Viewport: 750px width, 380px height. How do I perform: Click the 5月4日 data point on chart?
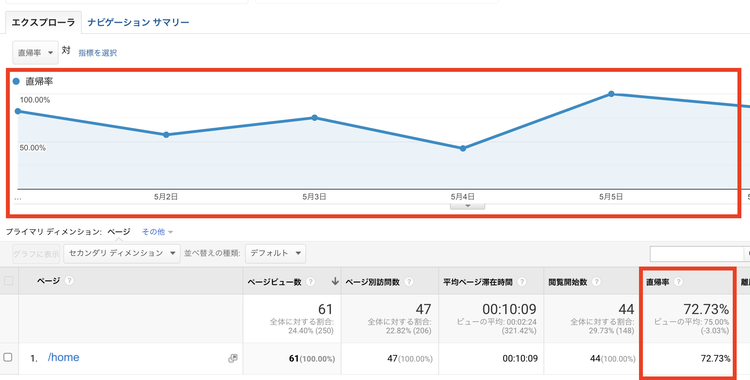(463, 148)
